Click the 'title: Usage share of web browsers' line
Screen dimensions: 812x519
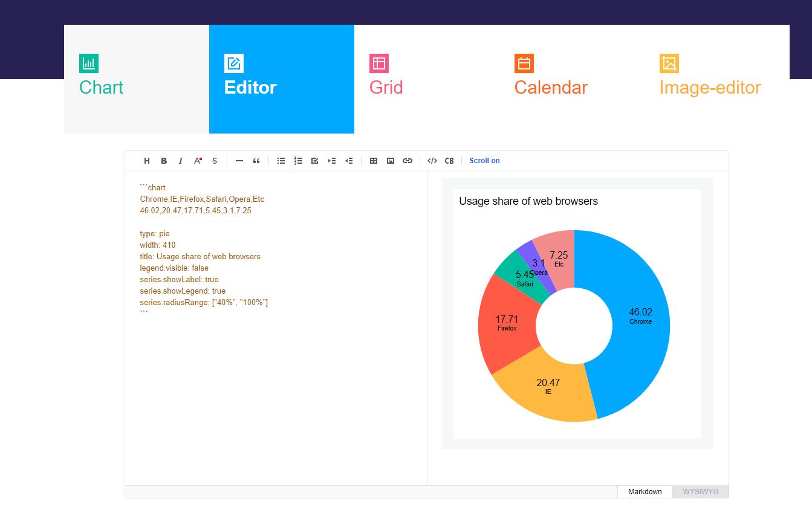click(200, 257)
